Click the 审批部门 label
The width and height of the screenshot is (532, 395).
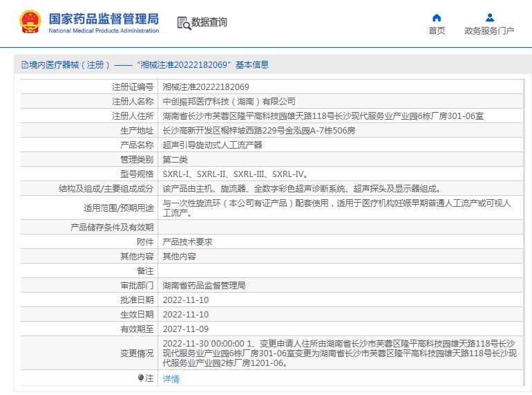click(137, 286)
